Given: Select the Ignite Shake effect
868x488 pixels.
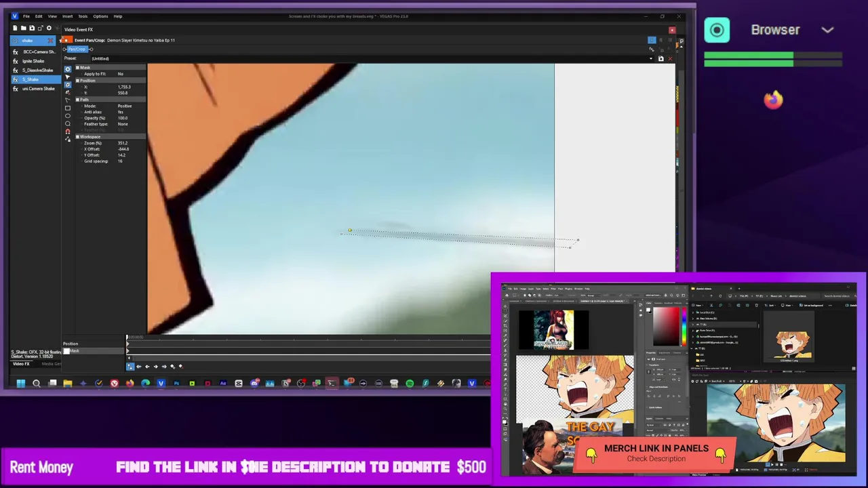Looking at the screenshot, I should [x=33, y=61].
